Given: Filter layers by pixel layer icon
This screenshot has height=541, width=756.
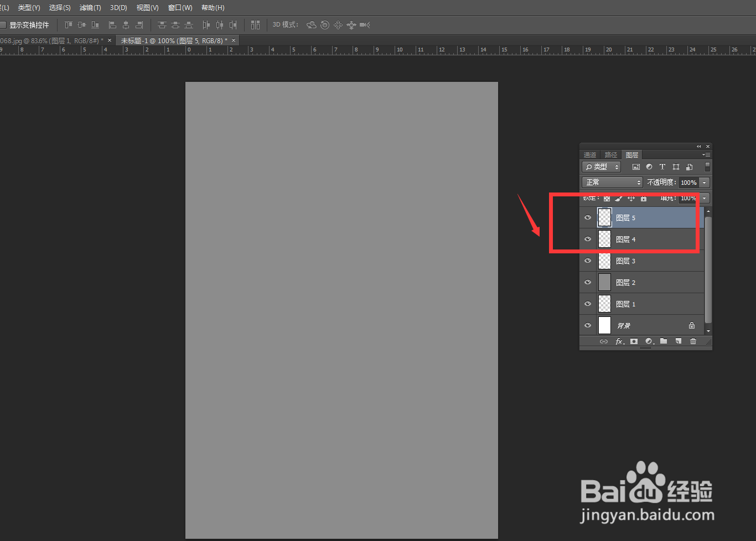Looking at the screenshot, I should [x=636, y=167].
